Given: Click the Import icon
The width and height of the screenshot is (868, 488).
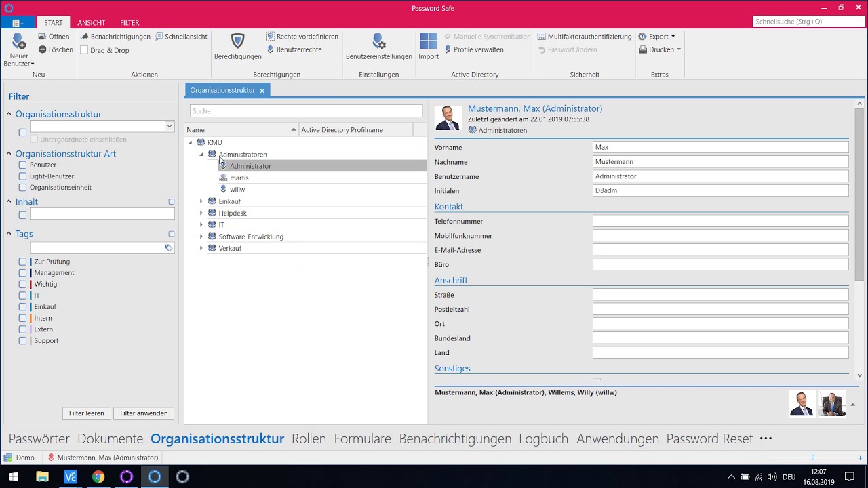Looking at the screenshot, I should coord(429,41).
